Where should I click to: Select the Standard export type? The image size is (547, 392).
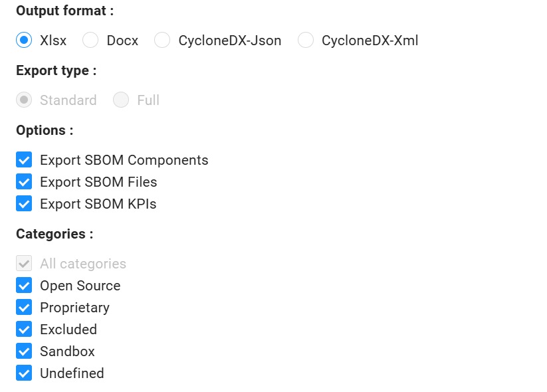24,100
